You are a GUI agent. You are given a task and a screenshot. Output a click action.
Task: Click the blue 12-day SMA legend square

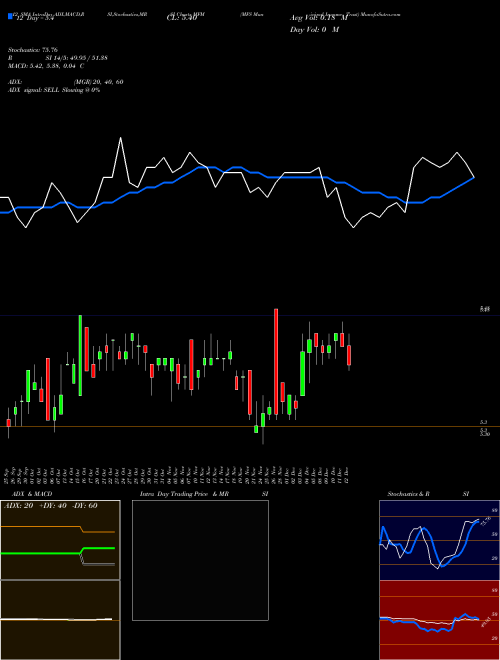(10, 17)
